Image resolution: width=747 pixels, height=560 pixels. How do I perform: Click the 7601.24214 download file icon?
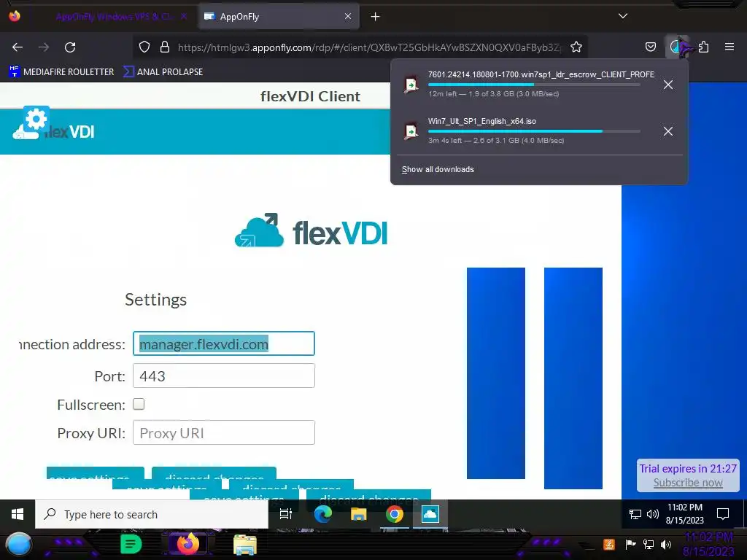click(x=411, y=85)
